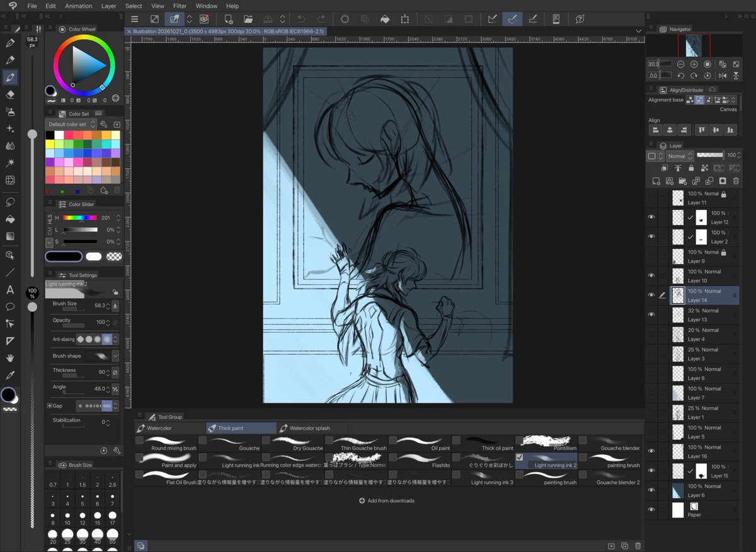Open the Window menu
756x552 pixels.
[207, 6]
